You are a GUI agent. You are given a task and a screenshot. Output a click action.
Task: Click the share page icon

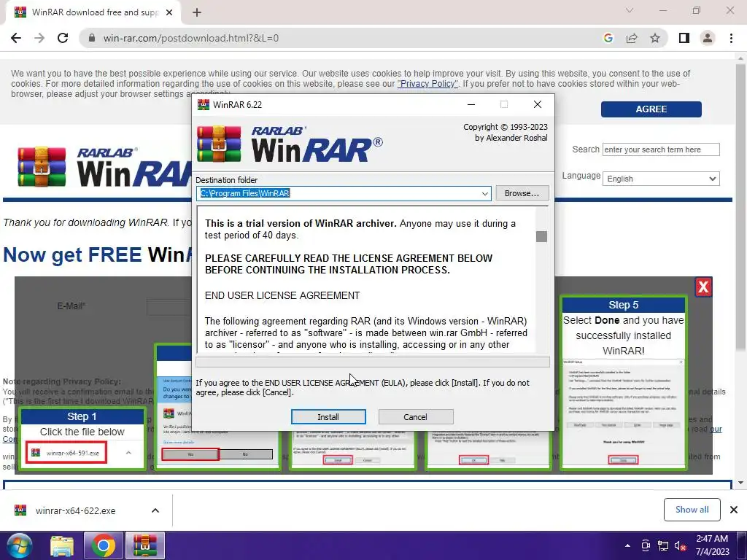632,38
